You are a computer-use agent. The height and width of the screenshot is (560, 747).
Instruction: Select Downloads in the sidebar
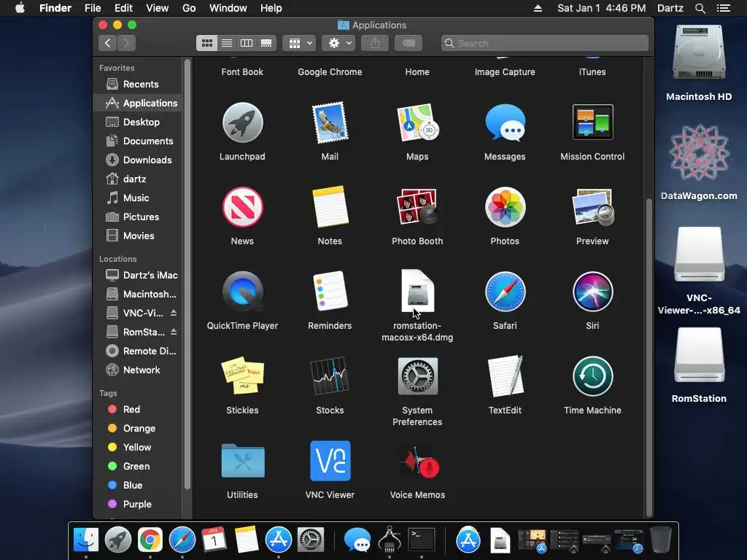[x=138, y=160]
